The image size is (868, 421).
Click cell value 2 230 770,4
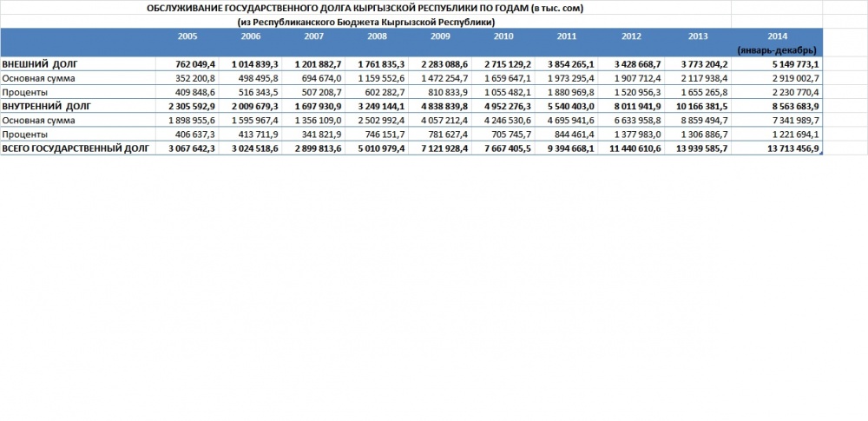pyautogui.click(x=796, y=92)
